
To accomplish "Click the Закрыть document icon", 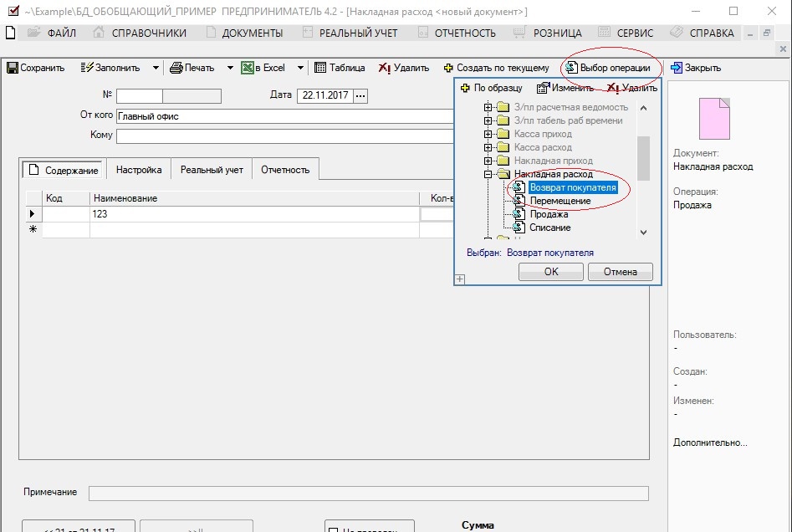I will point(677,68).
